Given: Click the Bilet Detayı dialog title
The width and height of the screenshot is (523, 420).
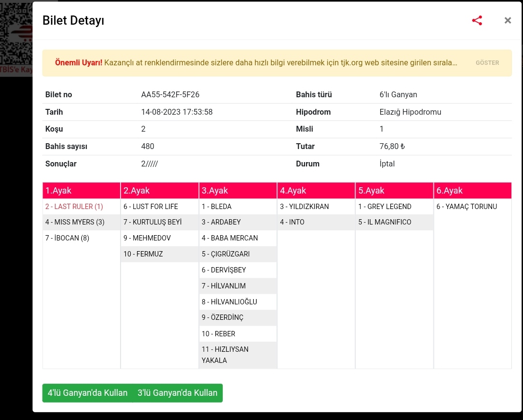Looking at the screenshot, I should click(74, 20).
